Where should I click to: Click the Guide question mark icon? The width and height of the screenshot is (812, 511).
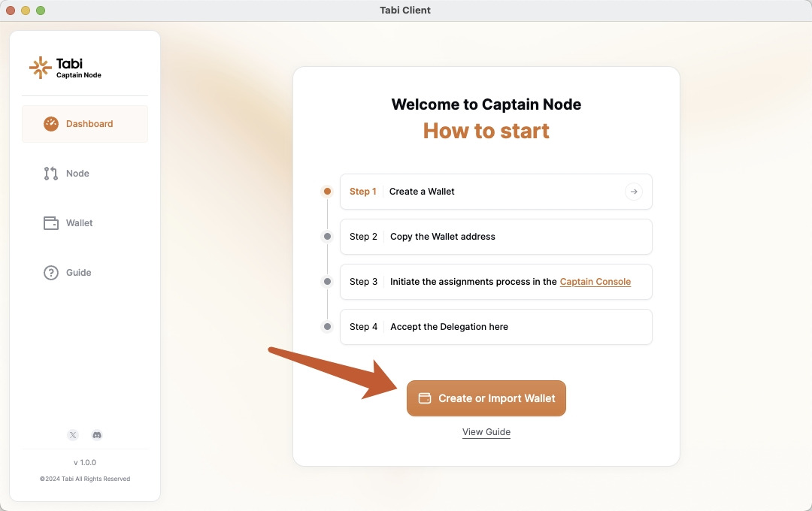click(51, 272)
